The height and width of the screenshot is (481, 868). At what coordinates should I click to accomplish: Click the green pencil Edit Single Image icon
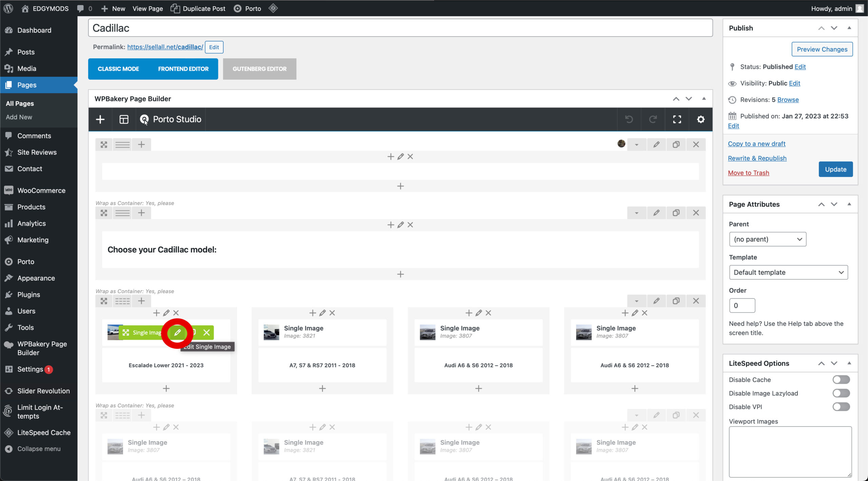177,333
